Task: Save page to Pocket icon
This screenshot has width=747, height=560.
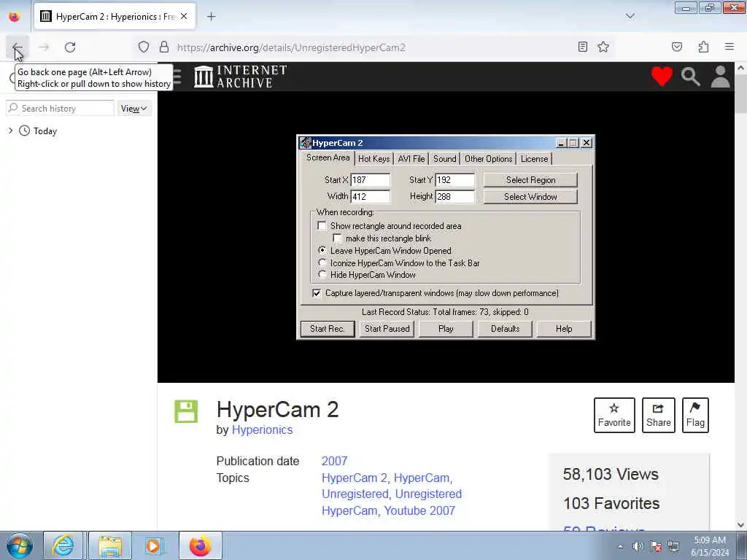Action: tap(676, 47)
